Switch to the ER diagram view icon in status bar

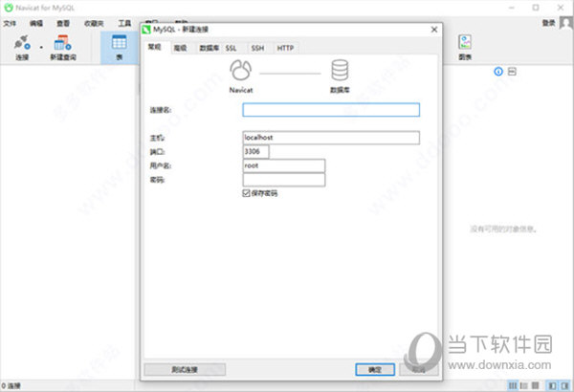pyautogui.click(x=535, y=385)
